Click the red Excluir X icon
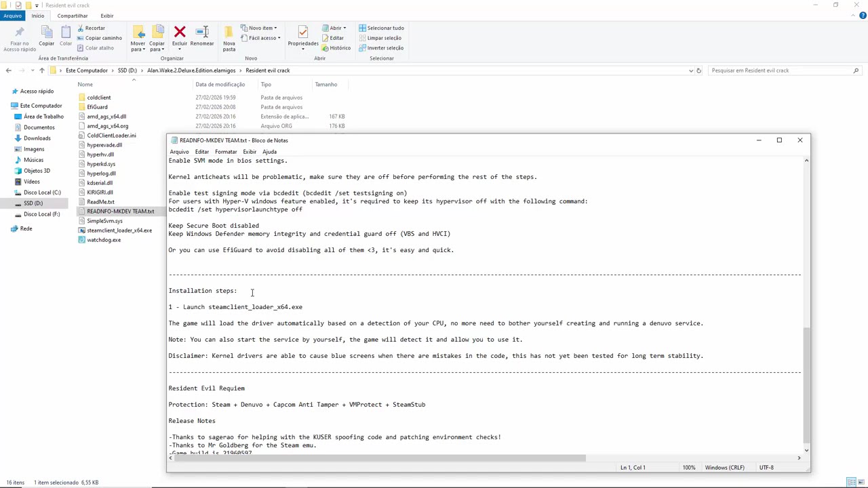The height and width of the screenshot is (488, 868). click(180, 32)
